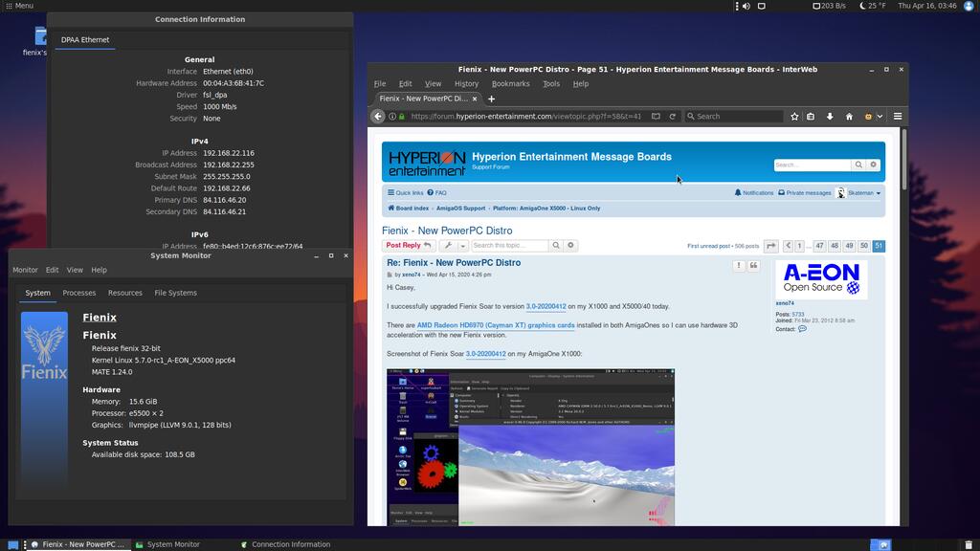Switch to File Systems tab in System Monitor

176,293
